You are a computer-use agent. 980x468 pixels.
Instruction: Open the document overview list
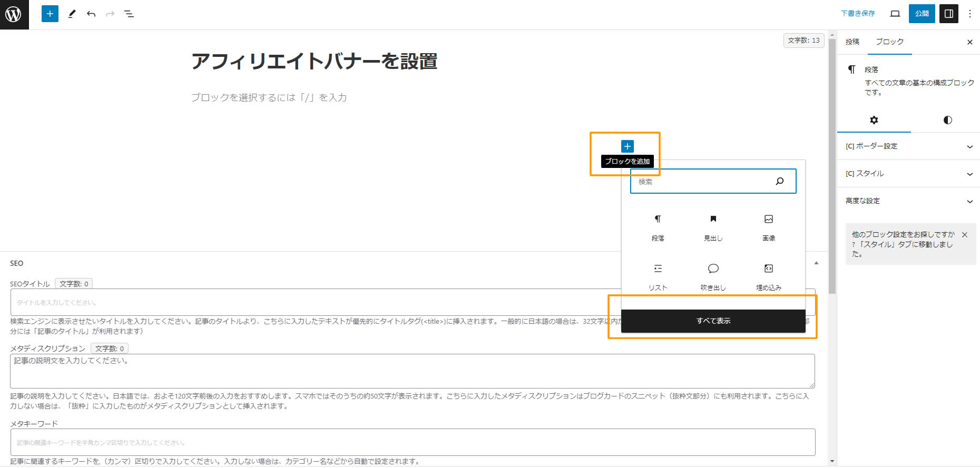tap(129, 14)
